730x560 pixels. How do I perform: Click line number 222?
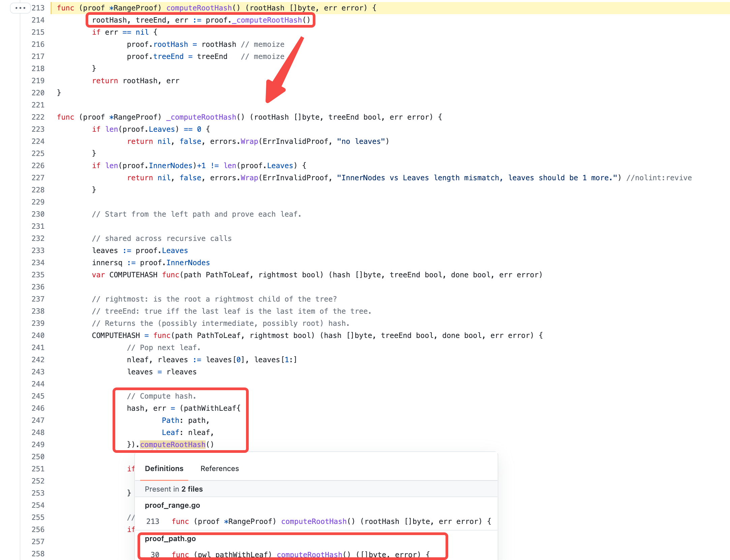point(38,117)
